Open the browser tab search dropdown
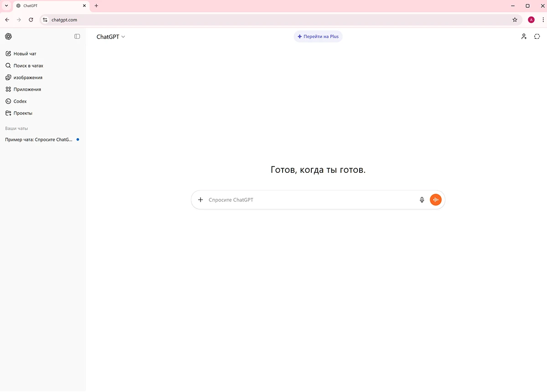Screen dimensions: 547x392 coord(6,6)
